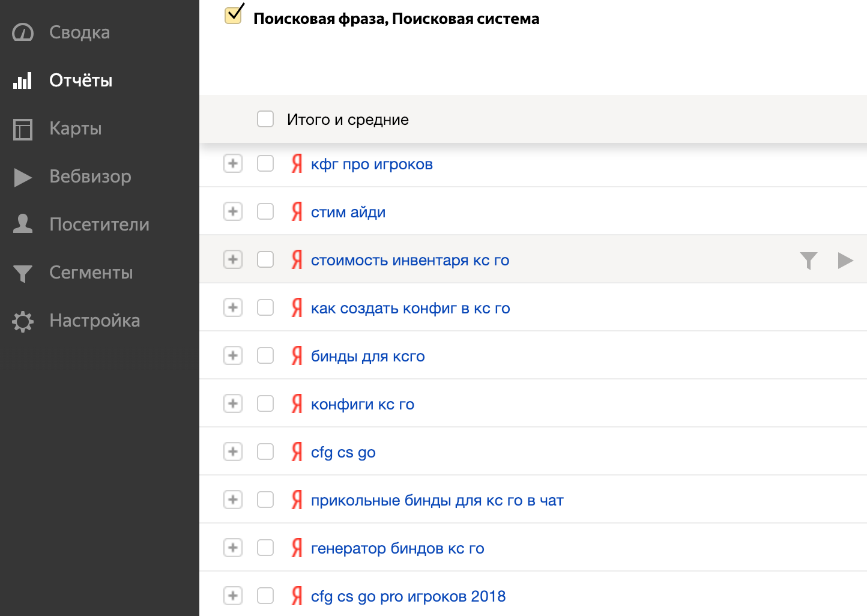Expand как создать конфиг в кс го row
867x616 pixels.
233,307
